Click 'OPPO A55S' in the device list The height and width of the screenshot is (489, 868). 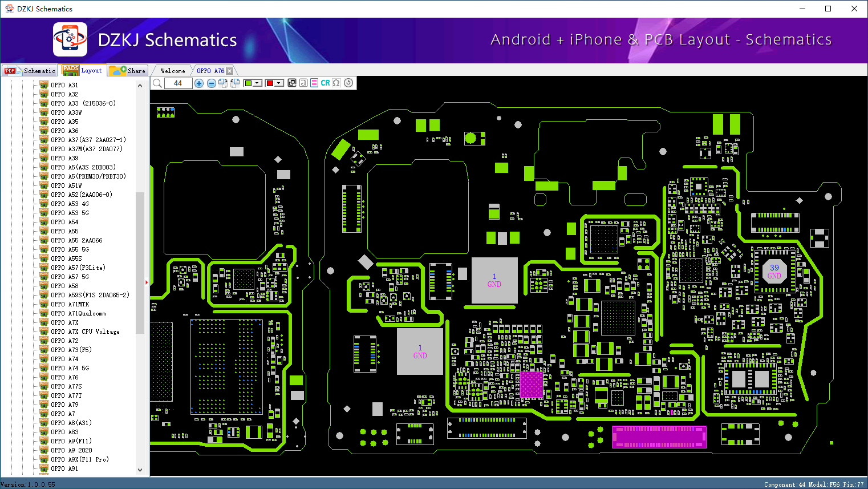(66, 258)
